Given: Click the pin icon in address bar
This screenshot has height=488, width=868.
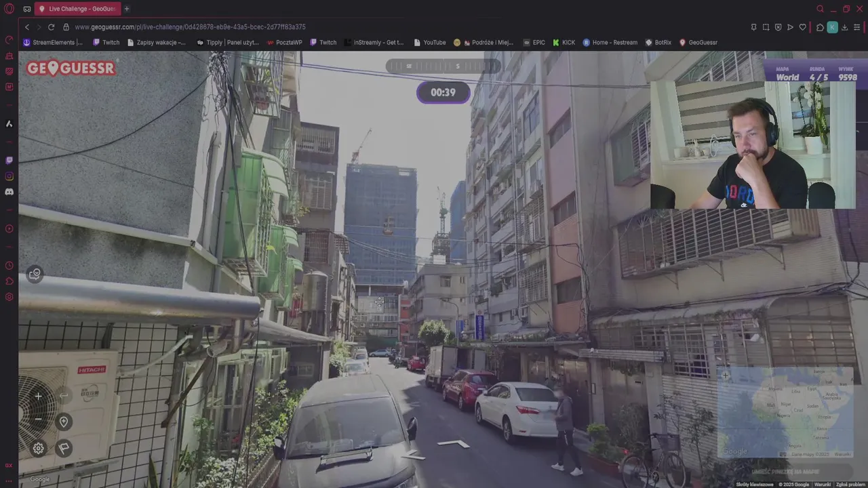Looking at the screenshot, I should coord(753,27).
